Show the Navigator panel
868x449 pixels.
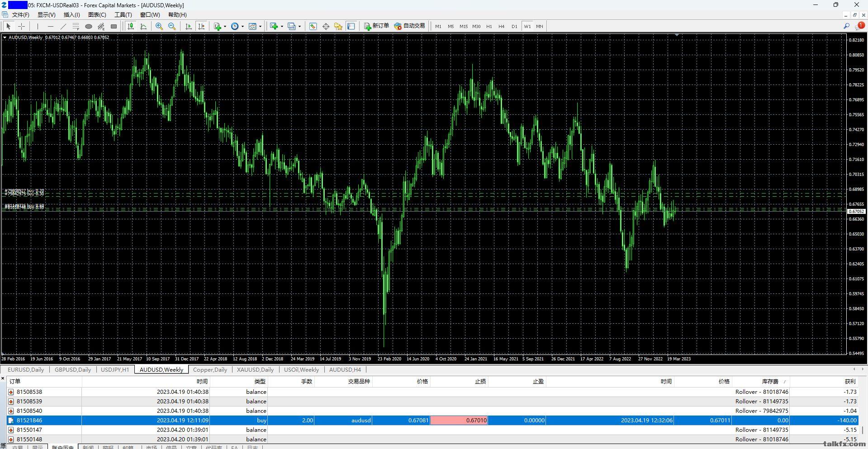point(338,26)
